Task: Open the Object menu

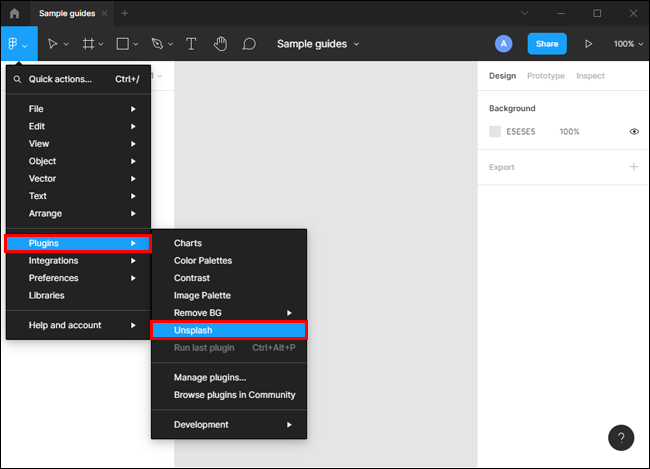Action: click(78, 161)
